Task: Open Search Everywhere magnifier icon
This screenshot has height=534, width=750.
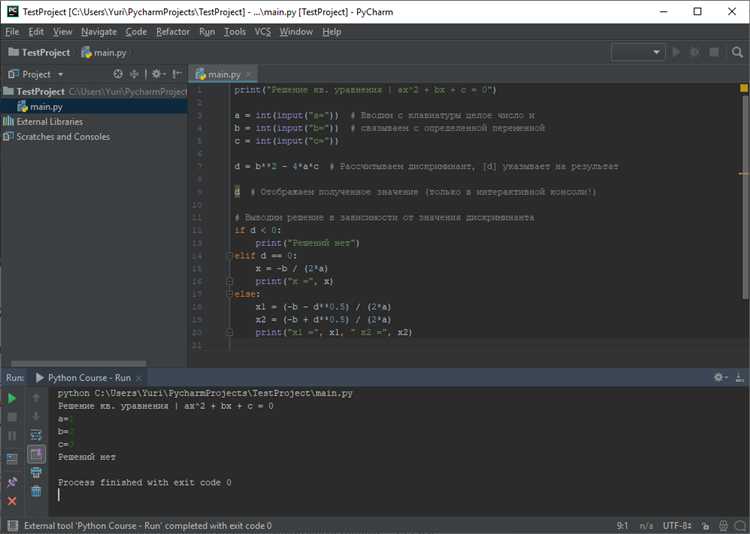Action: click(736, 52)
